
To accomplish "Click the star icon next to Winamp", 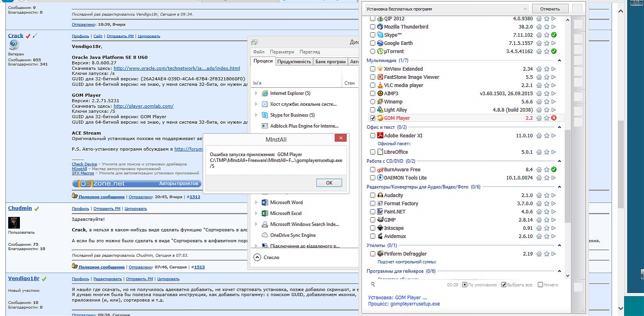I will [546, 102].
